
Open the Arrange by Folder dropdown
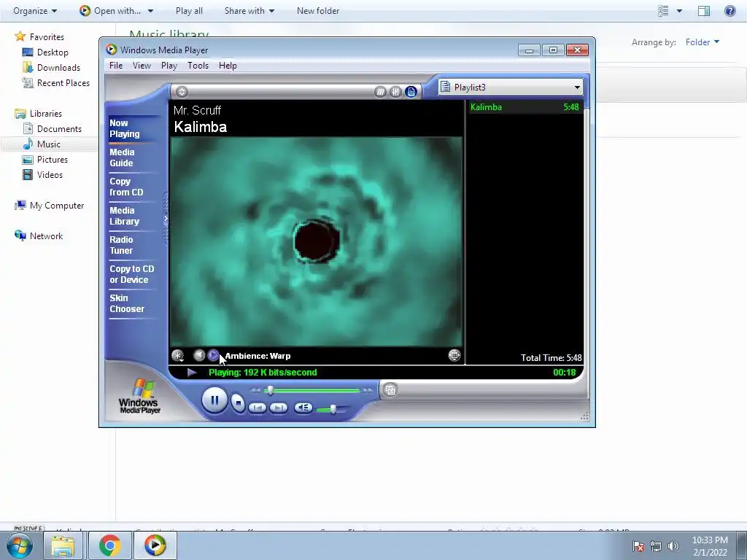703,42
